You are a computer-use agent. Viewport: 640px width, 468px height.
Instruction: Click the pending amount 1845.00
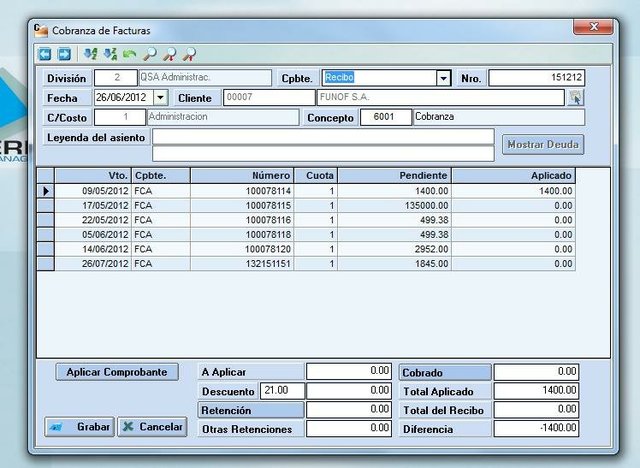point(431,264)
